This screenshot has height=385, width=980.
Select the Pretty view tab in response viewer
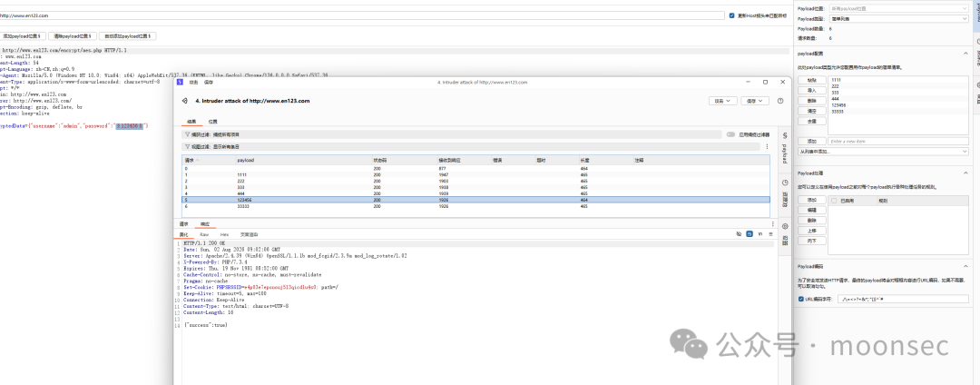pos(183,234)
